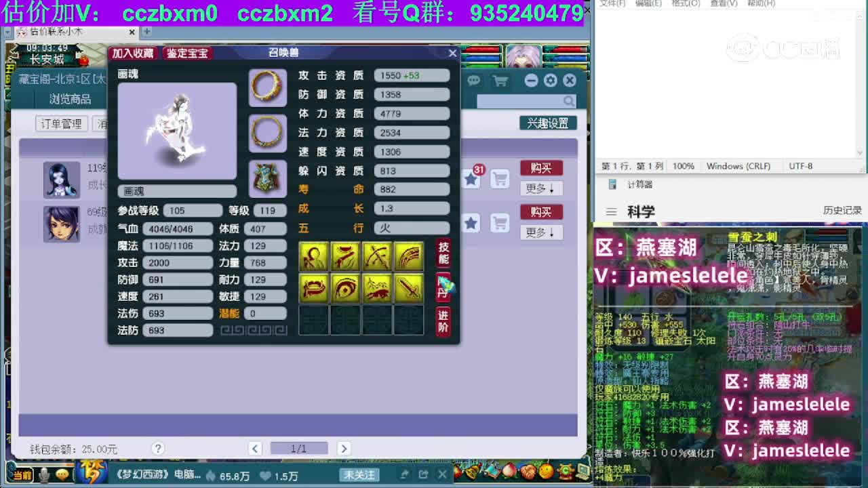
Task: Click the 1/1 page indicator
Action: click(299, 448)
